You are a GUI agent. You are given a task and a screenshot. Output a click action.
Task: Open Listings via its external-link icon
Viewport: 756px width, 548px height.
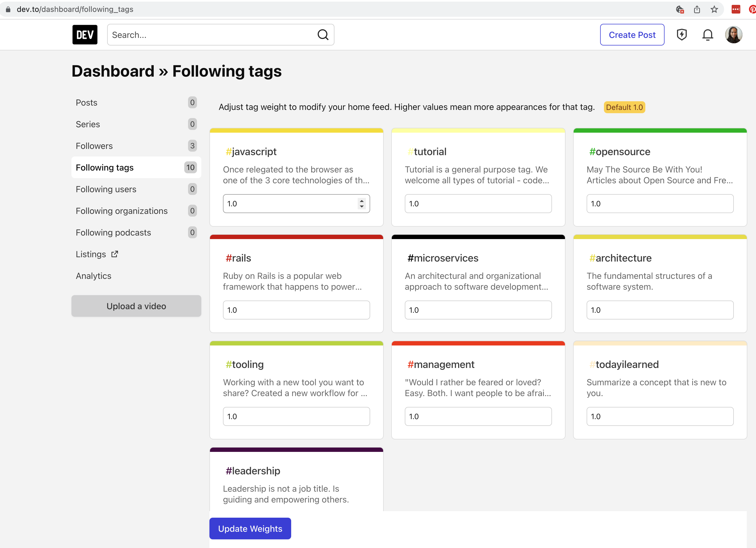point(115,254)
